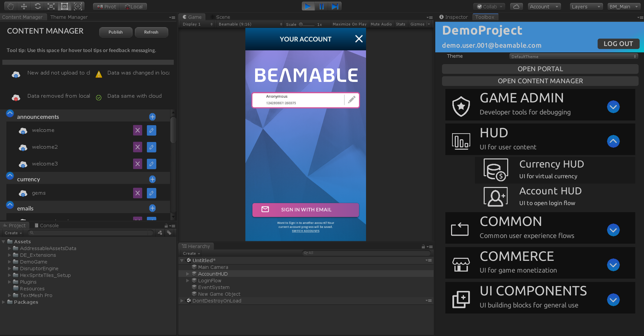Edit the welcome2 announcement
This screenshot has height=336, width=644.
pos(152,147)
